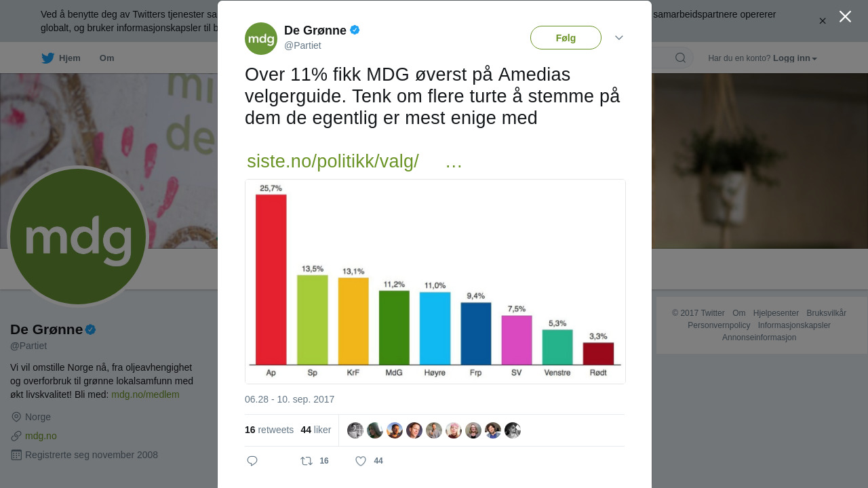Open the election bar chart image
This screenshot has height=488, width=868.
click(435, 281)
